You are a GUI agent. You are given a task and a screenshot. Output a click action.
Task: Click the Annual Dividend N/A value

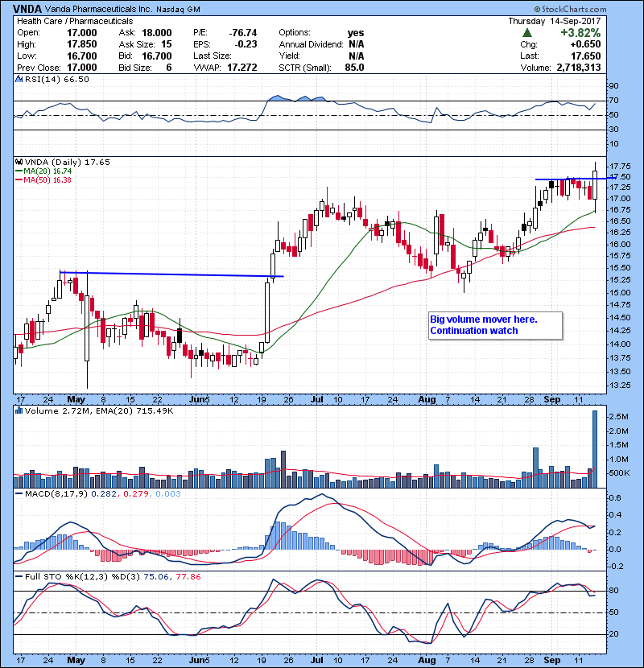coord(357,44)
